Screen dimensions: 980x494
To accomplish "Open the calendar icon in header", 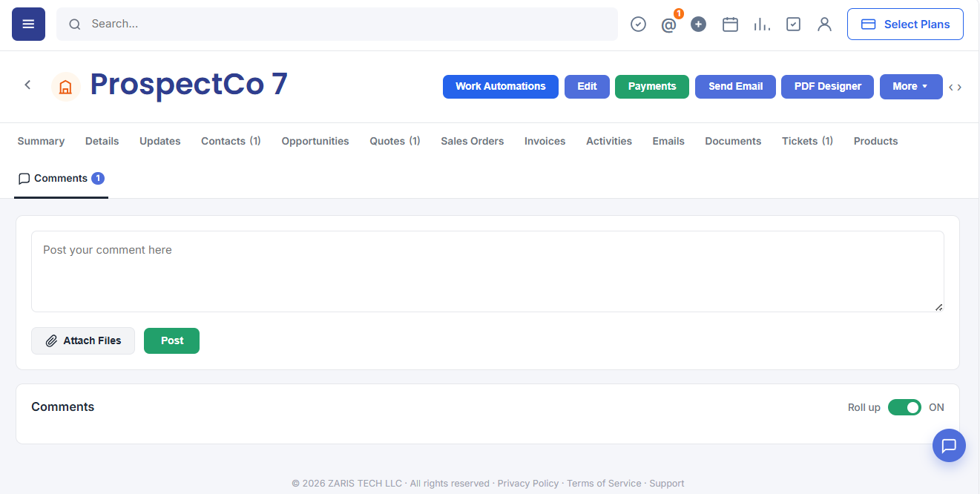I will (x=730, y=24).
